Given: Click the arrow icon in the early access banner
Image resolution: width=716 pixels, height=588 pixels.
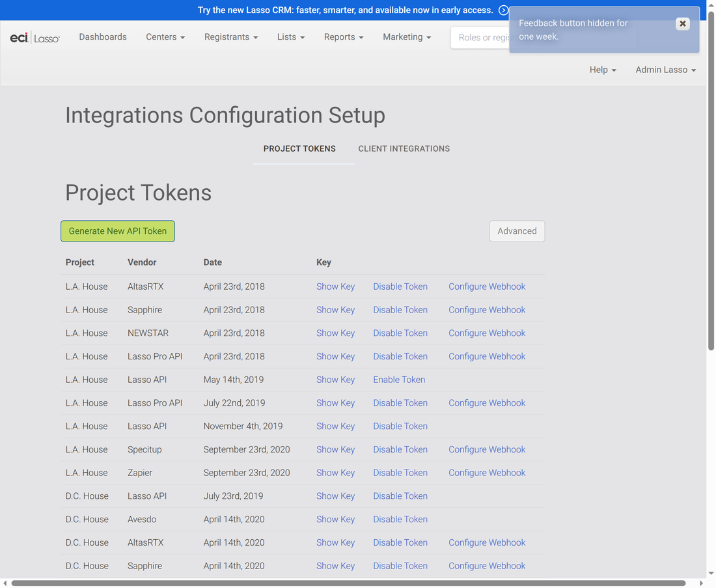Looking at the screenshot, I should tap(503, 10).
